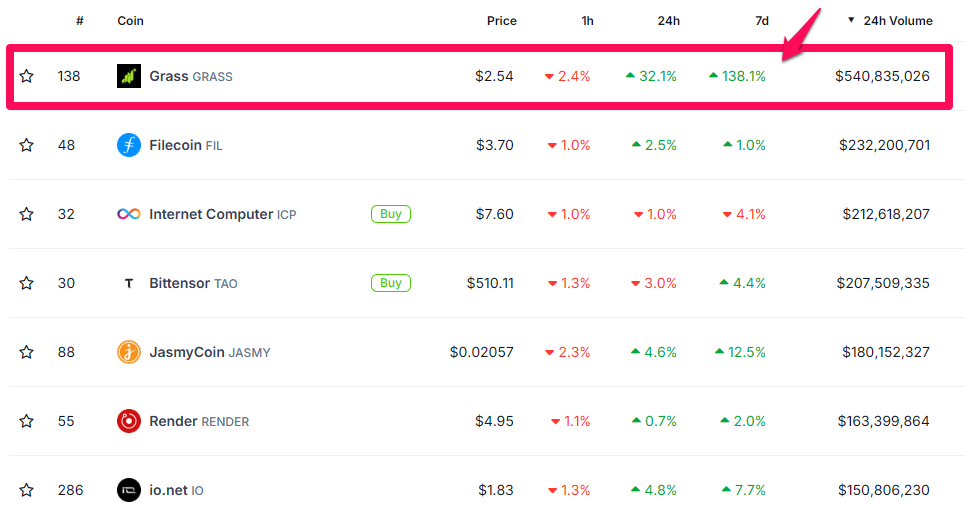Star Filecoin to add to watchlist
This screenshot has width=965, height=522.
[27, 145]
